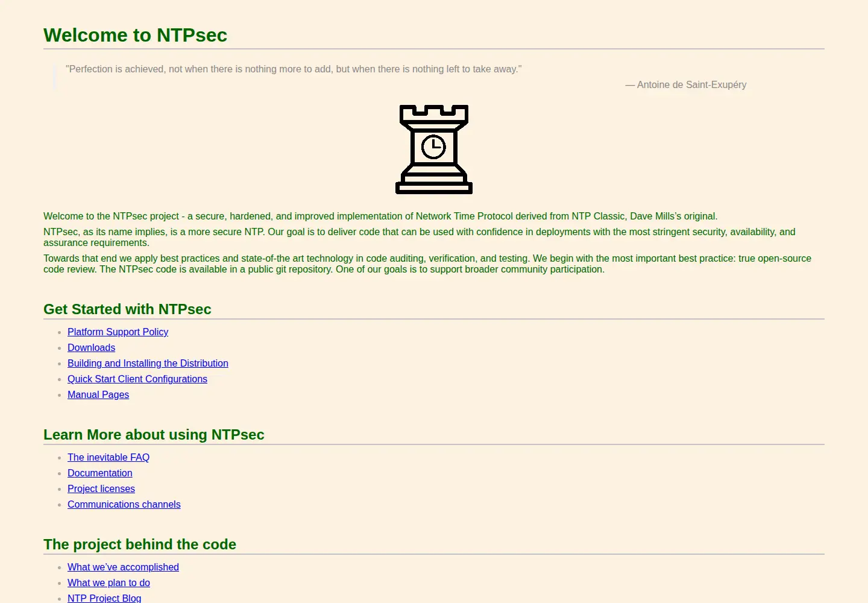The image size is (868, 603).
Task: Open Quick Start Client Configurations
Action: tap(137, 379)
